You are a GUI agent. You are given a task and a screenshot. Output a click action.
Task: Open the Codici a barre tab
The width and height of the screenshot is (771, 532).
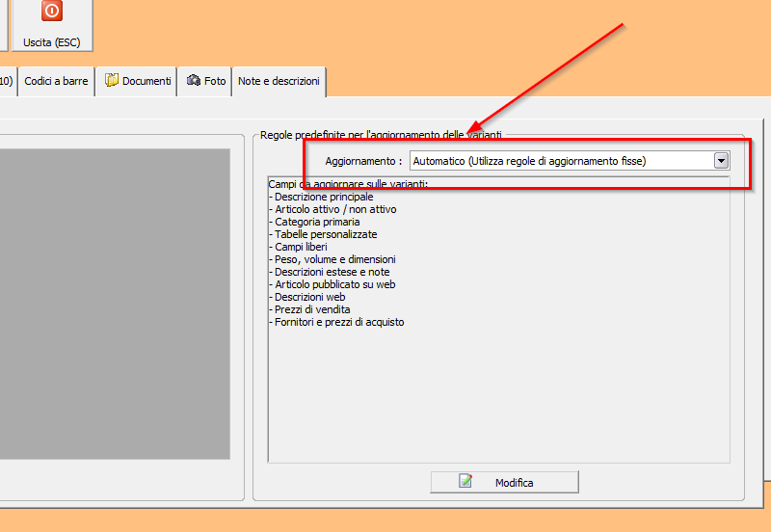pos(56,81)
